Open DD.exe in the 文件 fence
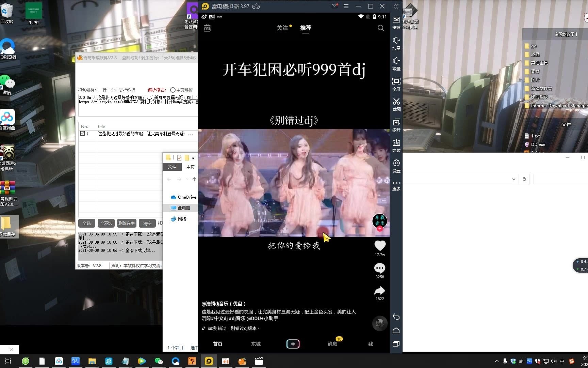588x368 pixels. pos(535,144)
